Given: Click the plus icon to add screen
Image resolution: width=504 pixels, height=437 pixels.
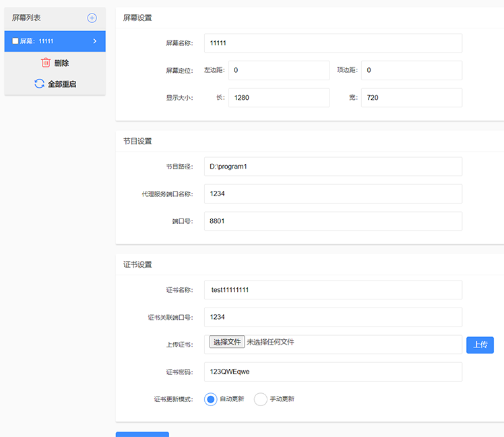Looking at the screenshot, I should pyautogui.click(x=92, y=18).
